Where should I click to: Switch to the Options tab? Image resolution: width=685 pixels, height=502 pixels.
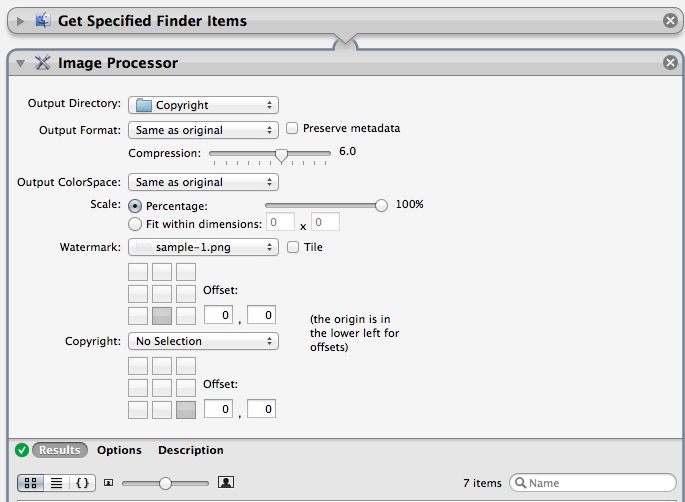click(x=119, y=450)
